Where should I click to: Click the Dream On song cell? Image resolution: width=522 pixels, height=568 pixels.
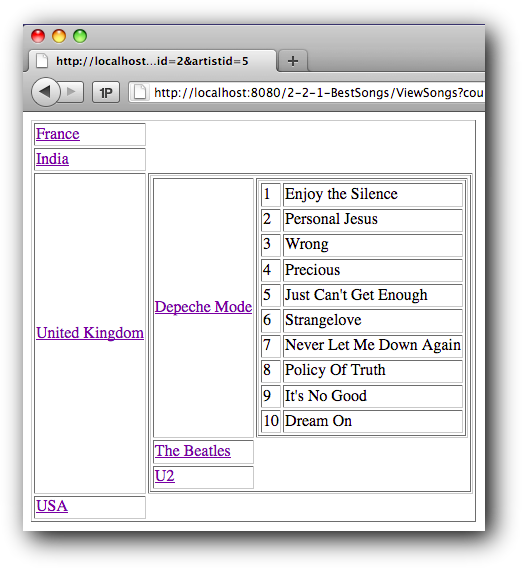(373, 421)
